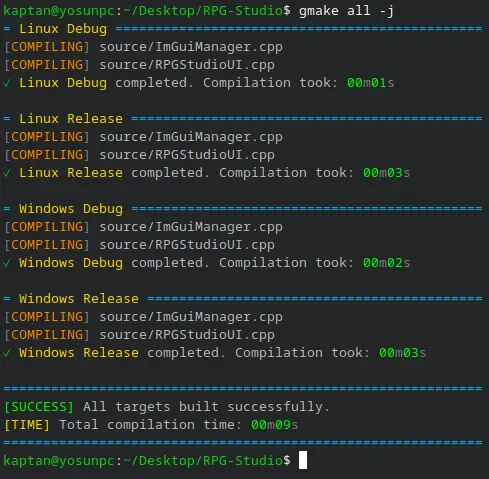
Task: Click the first [COMPILING] tag under Windows Release
Action: click(x=47, y=317)
